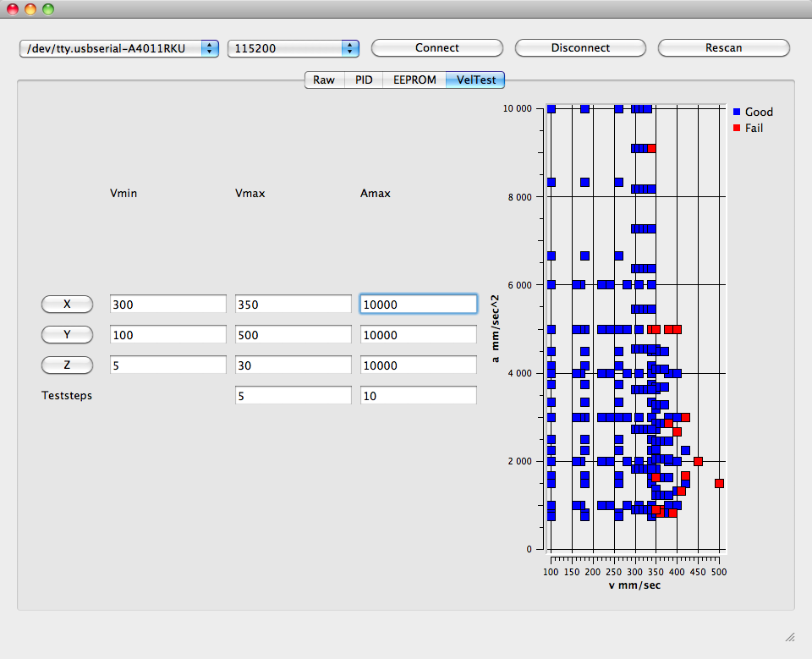Switch to the Raw tab
Viewport: 812px width, 659px height.
(324, 80)
